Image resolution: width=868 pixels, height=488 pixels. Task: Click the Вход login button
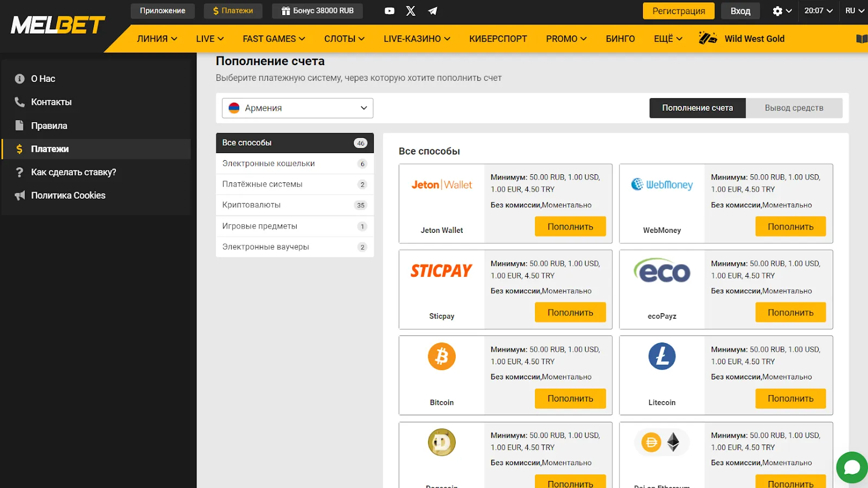pos(740,11)
